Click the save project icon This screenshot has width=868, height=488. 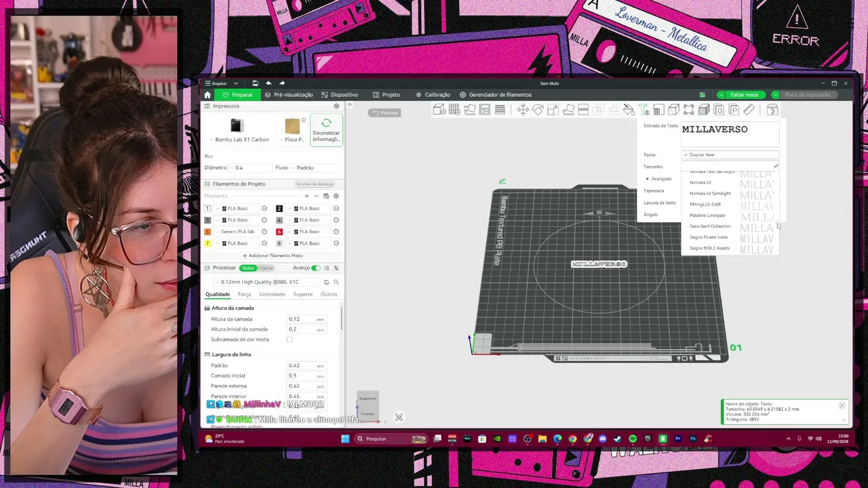click(255, 83)
